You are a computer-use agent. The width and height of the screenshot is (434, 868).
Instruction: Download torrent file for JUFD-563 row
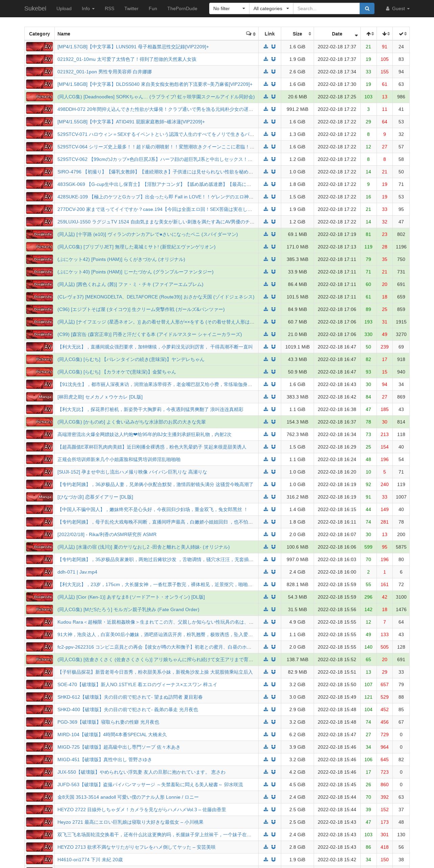[266, 785]
